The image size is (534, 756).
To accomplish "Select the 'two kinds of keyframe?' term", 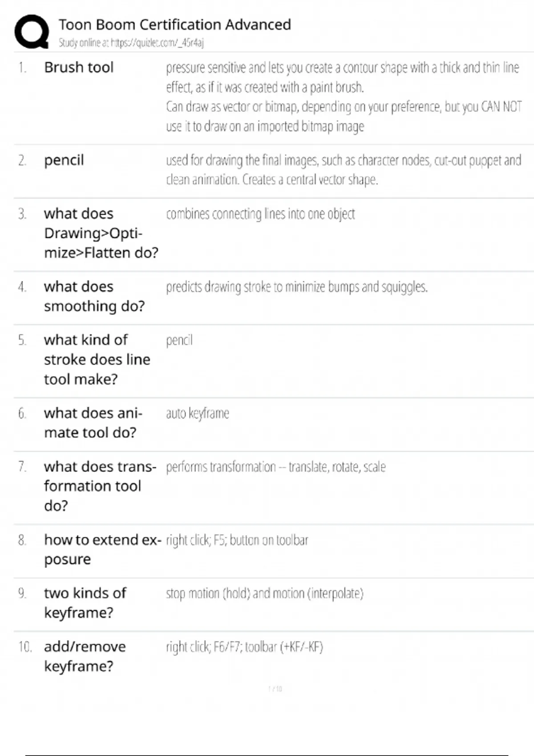I will [85, 603].
